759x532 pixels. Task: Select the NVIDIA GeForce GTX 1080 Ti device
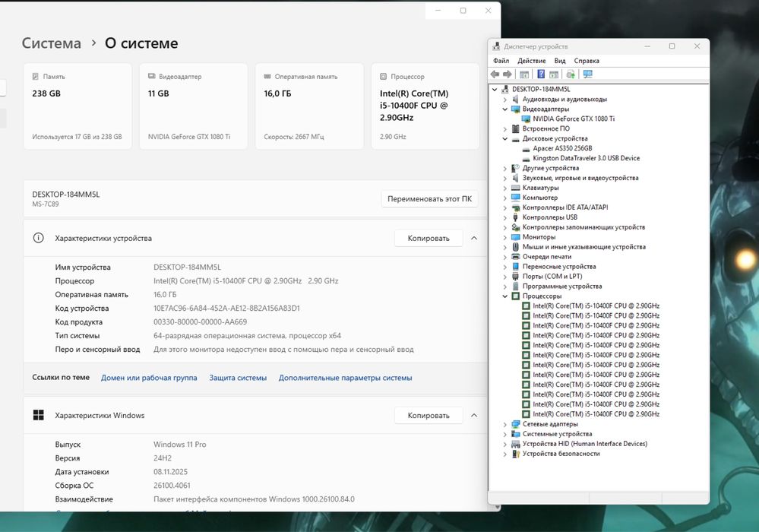point(574,119)
